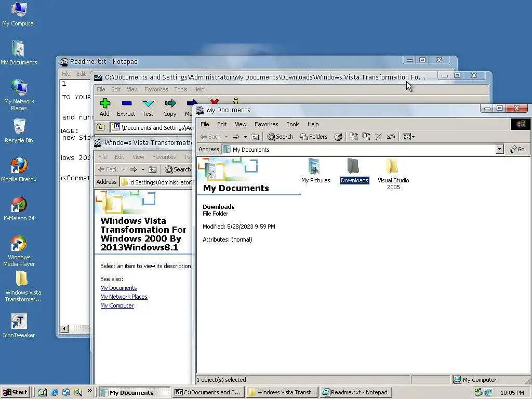532x399 pixels.
Task: Go up one level in Vista Transformation window
Action: coord(153,169)
